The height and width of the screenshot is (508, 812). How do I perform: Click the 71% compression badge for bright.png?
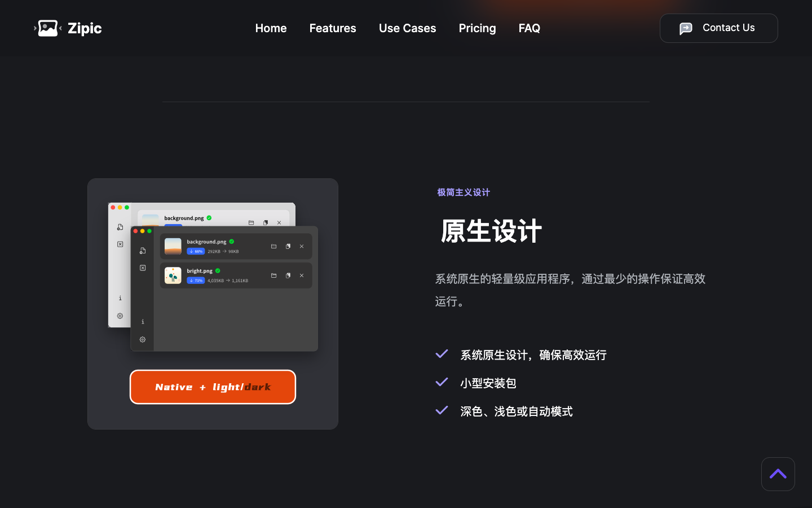(196, 280)
